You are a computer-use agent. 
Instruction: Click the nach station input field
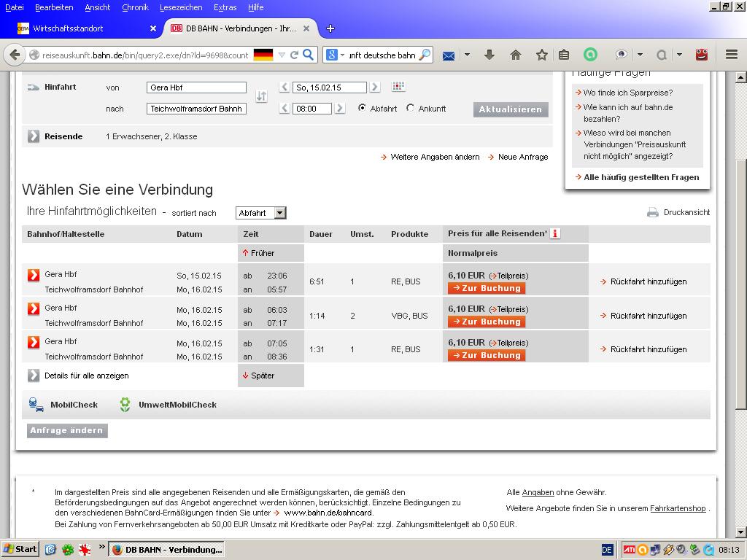point(196,109)
